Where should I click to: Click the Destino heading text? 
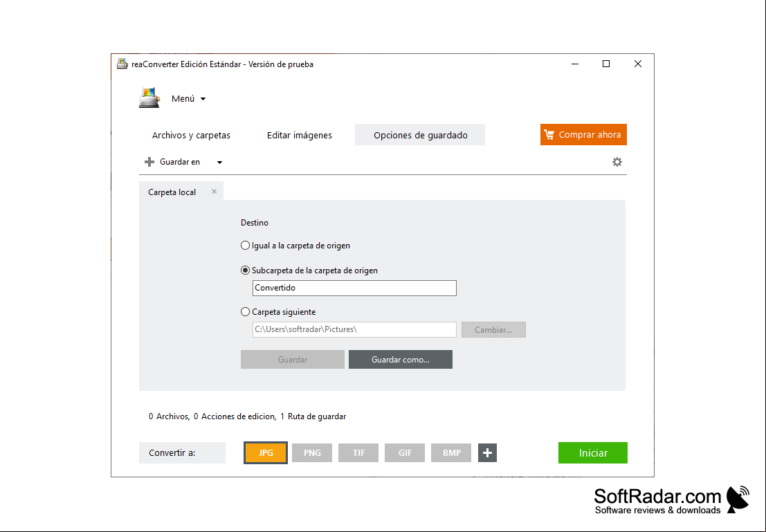click(x=255, y=223)
